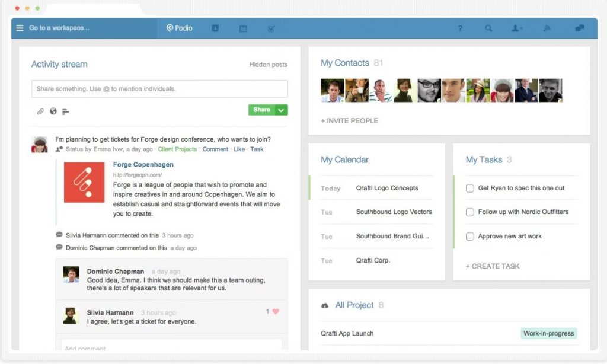Open the account user menu dropdown
607x364 pixels.
click(x=517, y=28)
